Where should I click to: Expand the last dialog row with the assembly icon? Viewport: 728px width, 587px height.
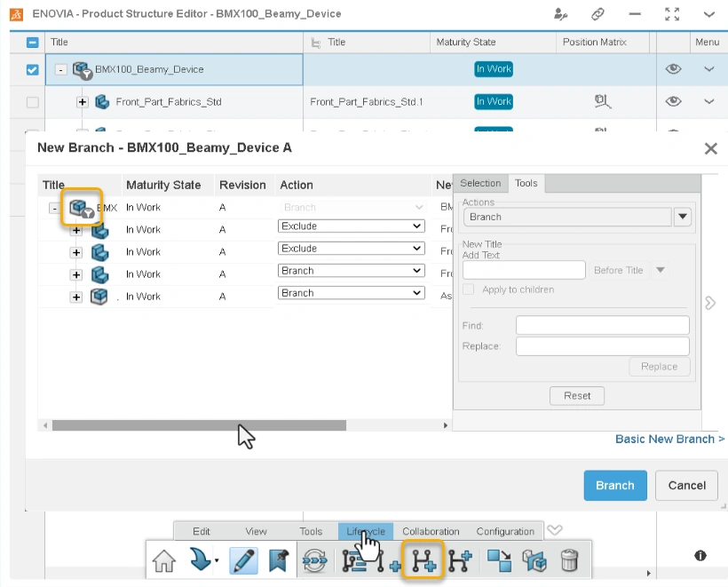76,297
